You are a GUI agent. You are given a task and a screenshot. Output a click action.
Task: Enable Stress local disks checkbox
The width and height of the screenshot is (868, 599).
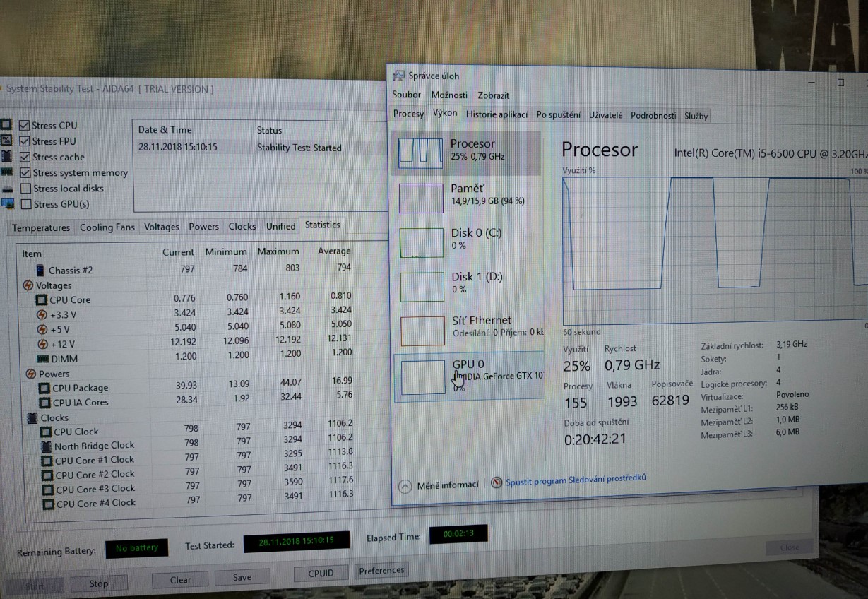(x=26, y=188)
